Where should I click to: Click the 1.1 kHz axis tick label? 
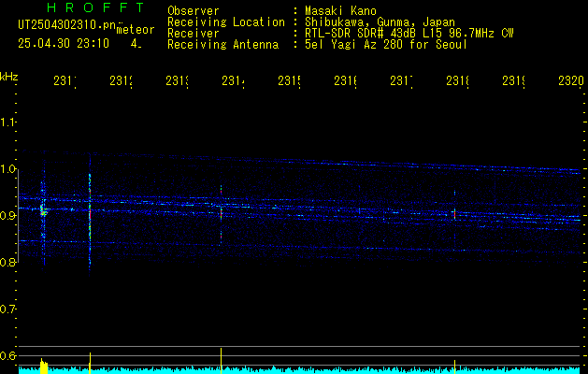click(x=7, y=122)
